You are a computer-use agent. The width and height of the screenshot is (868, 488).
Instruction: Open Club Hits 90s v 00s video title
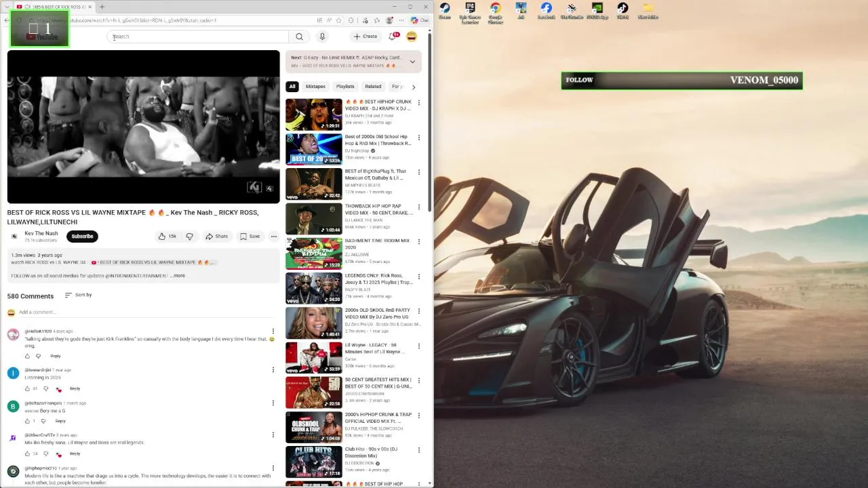coord(372,452)
